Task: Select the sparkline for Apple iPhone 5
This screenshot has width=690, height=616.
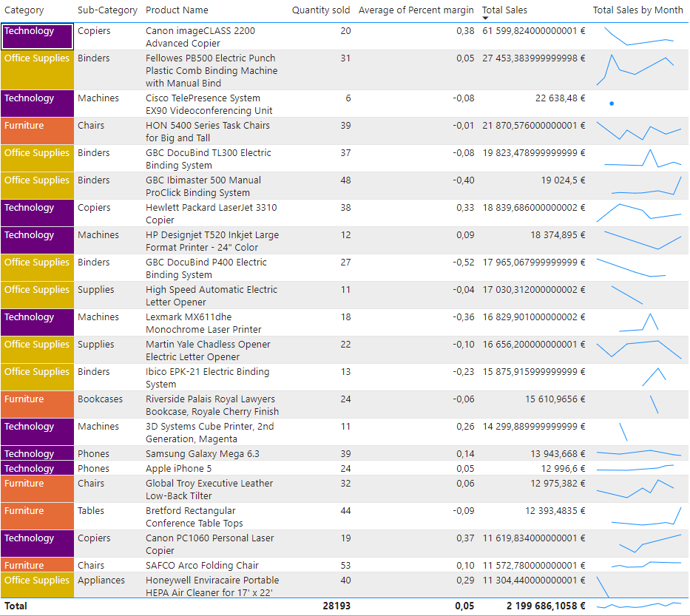Action: coord(635,468)
